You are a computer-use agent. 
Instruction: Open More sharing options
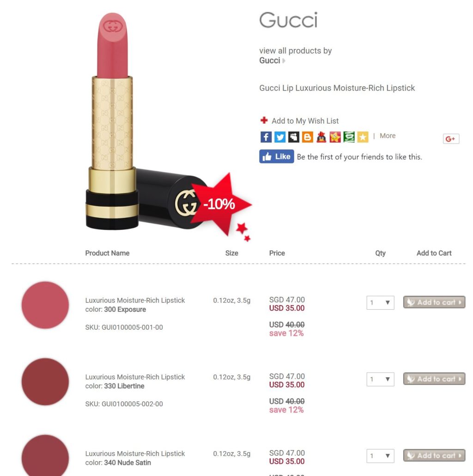pyautogui.click(x=388, y=136)
